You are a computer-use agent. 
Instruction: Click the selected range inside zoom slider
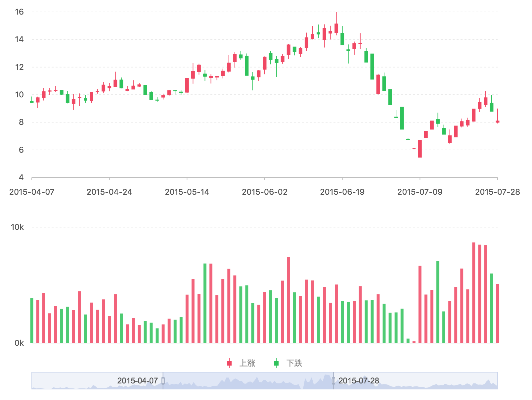(248, 381)
